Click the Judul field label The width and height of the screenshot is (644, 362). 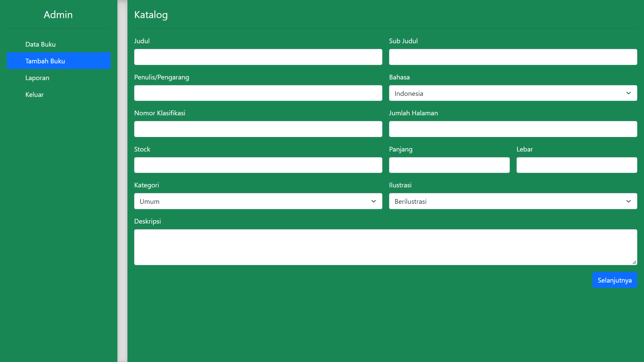pyautogui.click(x=142, y=41)
